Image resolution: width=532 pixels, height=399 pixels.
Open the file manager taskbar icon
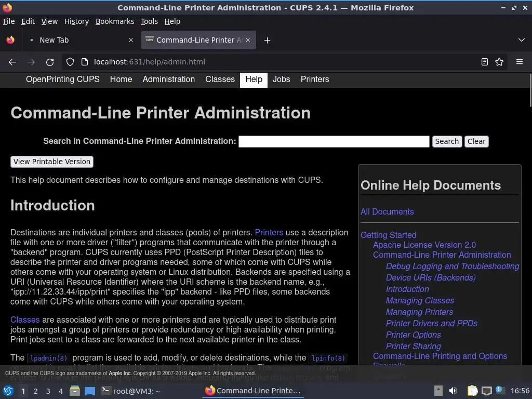[75, 391]
